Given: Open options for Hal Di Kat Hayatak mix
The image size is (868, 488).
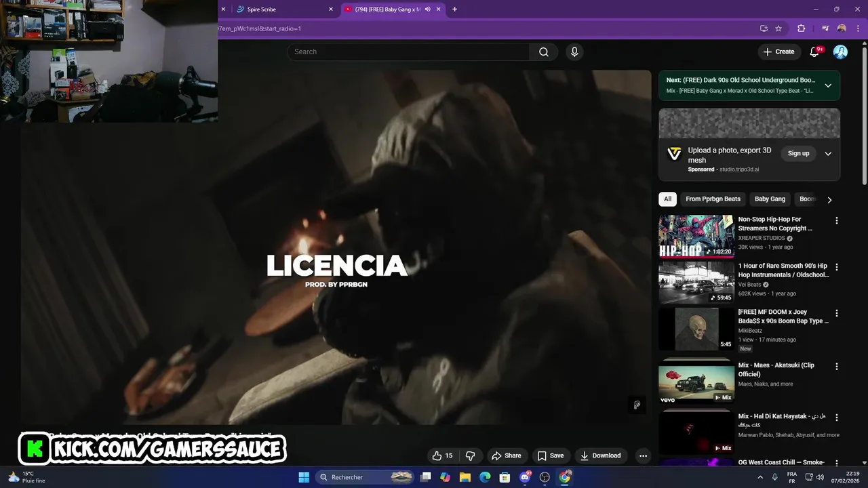Looking at the screenshot, I should (837, 418).
